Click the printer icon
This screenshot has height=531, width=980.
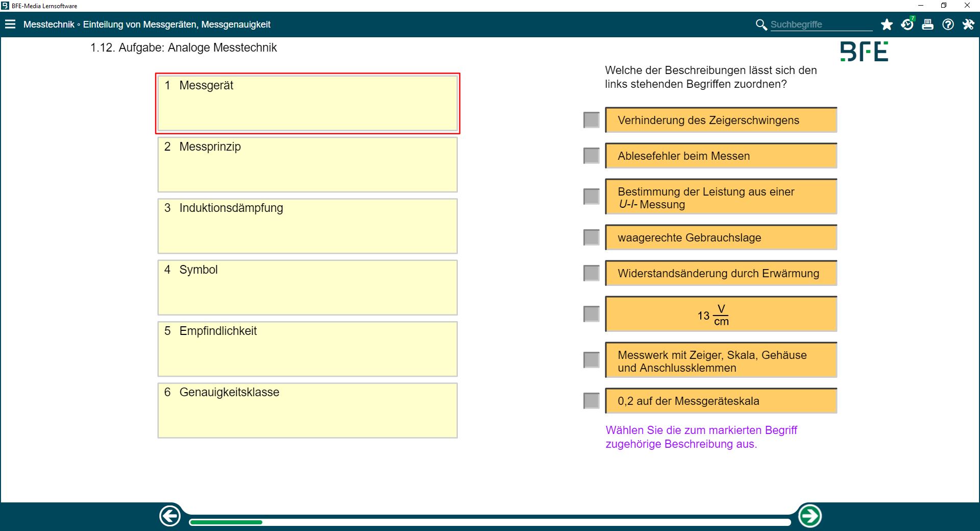pos(927,25)
